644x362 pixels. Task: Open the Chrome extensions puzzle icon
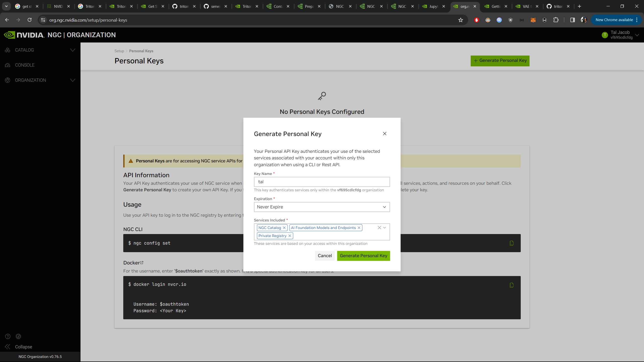(x=556, y=20)
